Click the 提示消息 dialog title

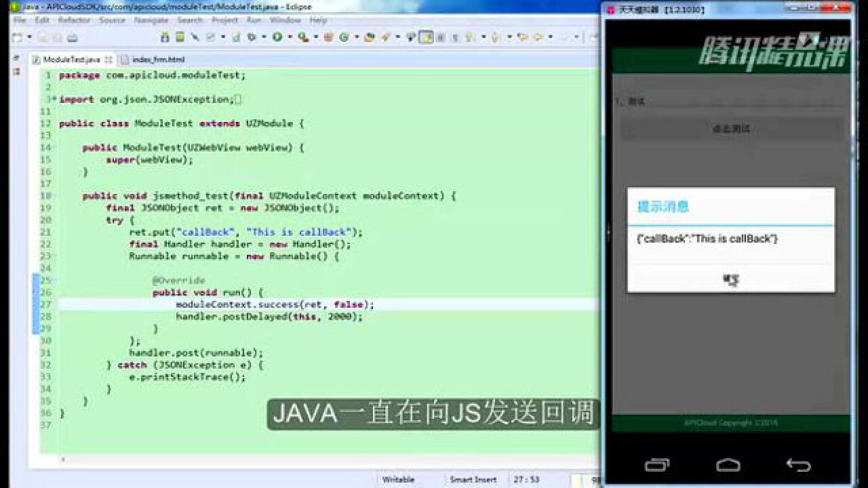pos(663,207)
